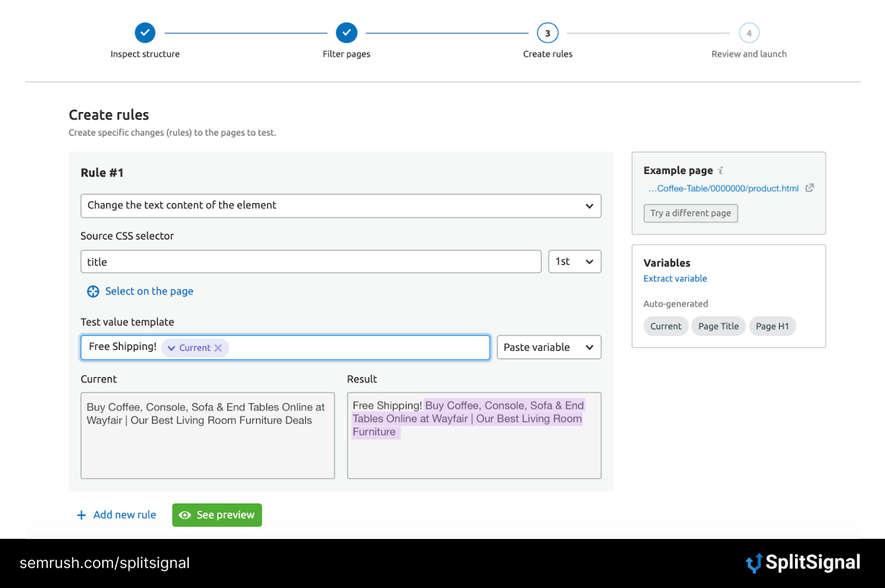Expand the Current variable tag chevron
Image resolution: width=885 pixels, height=588 pixels.
pos(171,348)
